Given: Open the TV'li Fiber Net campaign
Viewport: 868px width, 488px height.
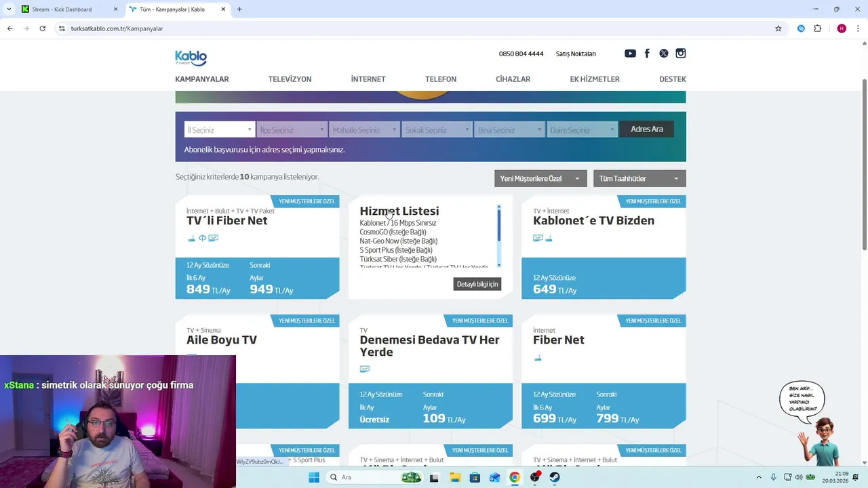Looking at the screenshot, I should (x=226, y=221).
